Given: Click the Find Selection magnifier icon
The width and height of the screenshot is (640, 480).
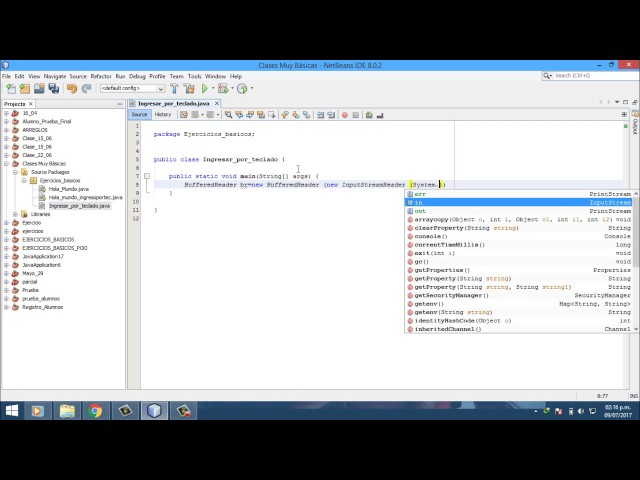Looking at the screenshot, I should pos(228,115).
